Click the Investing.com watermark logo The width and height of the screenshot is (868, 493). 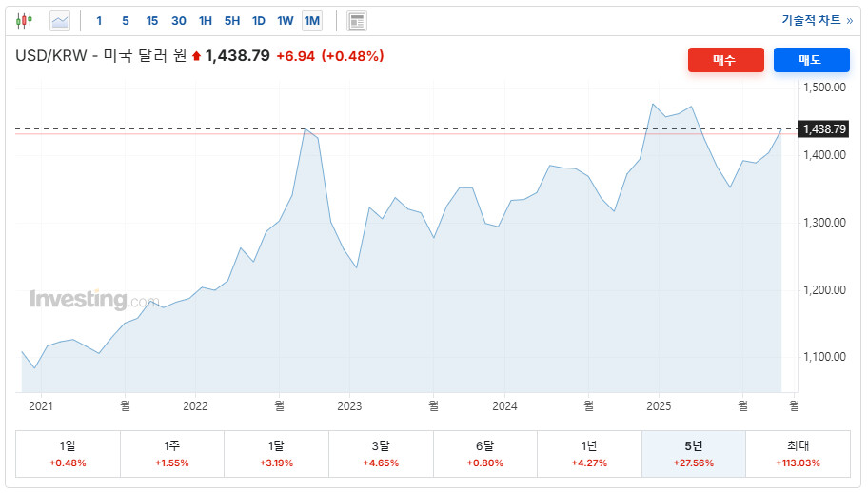coord(93,300)
